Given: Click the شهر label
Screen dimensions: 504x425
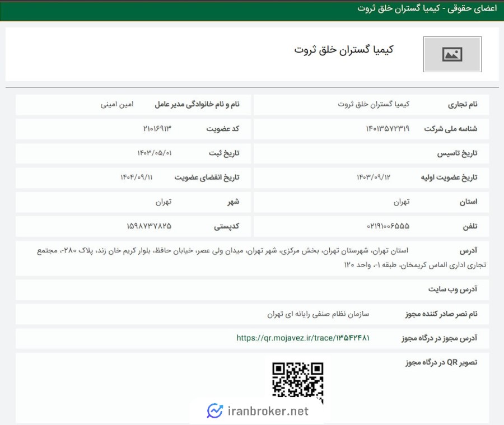Looking at the screenshot, I should 234,202.
